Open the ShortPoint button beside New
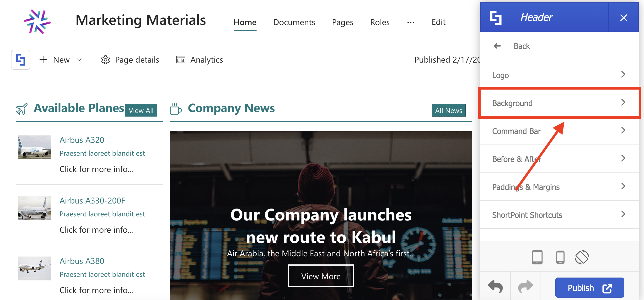644x300 pixels. (21, 60)
